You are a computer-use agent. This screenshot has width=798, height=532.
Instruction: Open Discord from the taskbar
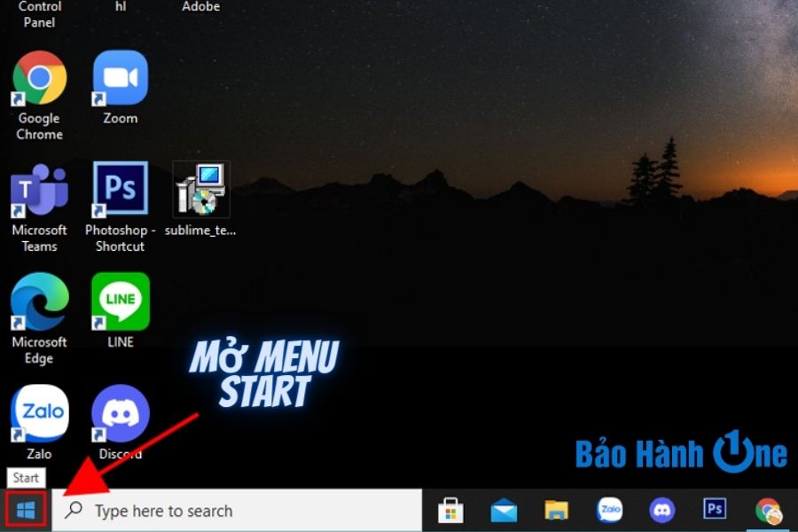[x=661, y=510]
